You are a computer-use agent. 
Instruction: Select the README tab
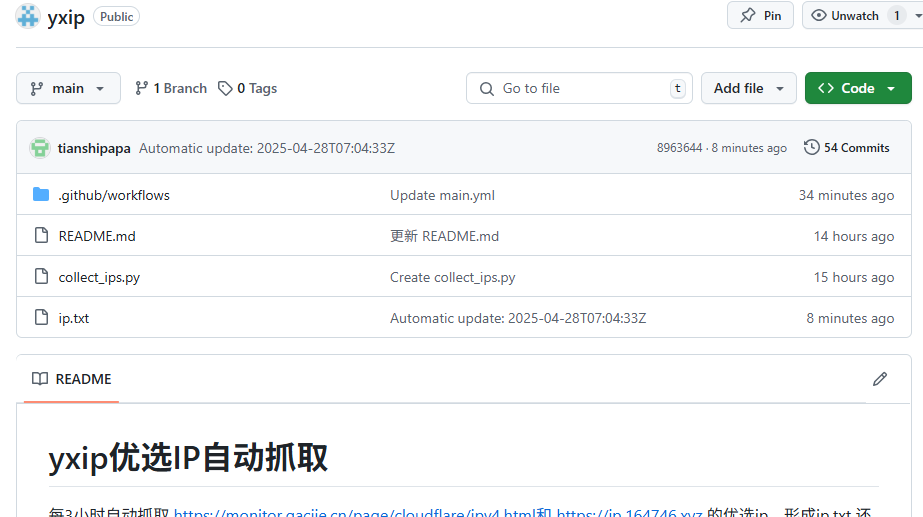71,379
